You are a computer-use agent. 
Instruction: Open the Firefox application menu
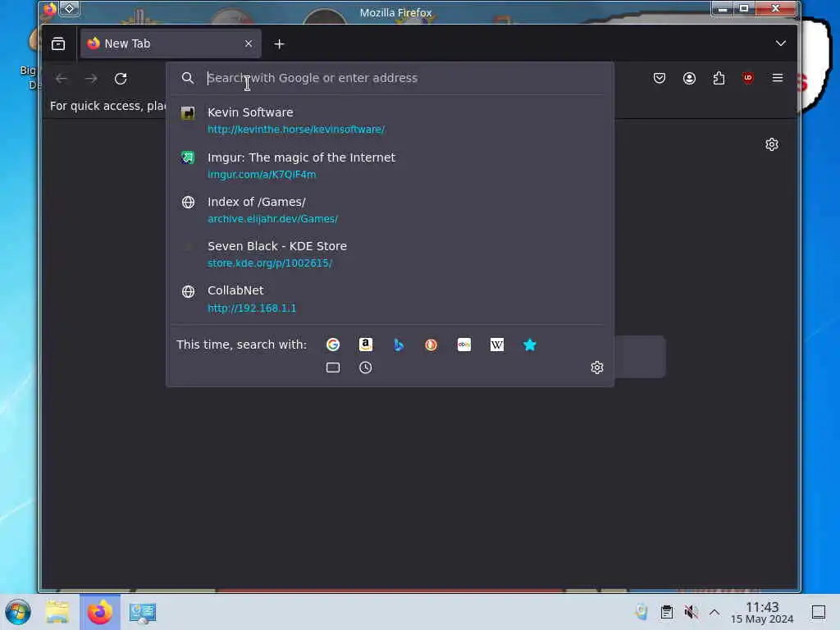(x=778, y=78)
